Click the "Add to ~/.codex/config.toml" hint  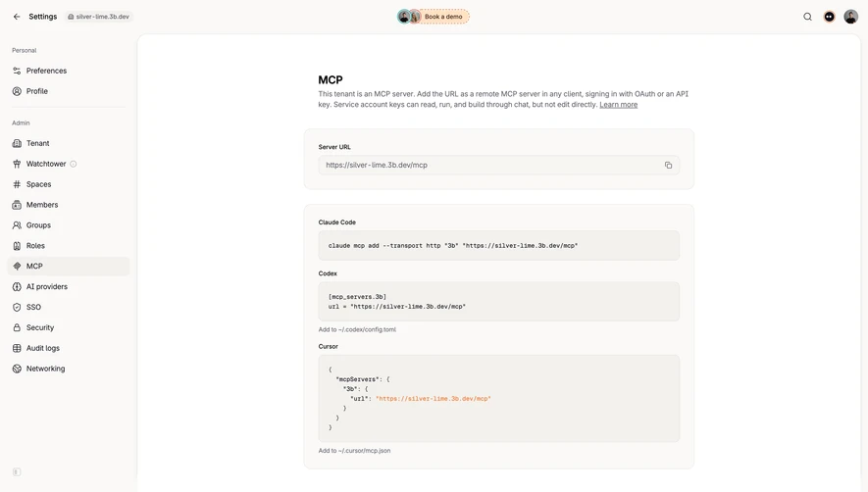[357, 330]
